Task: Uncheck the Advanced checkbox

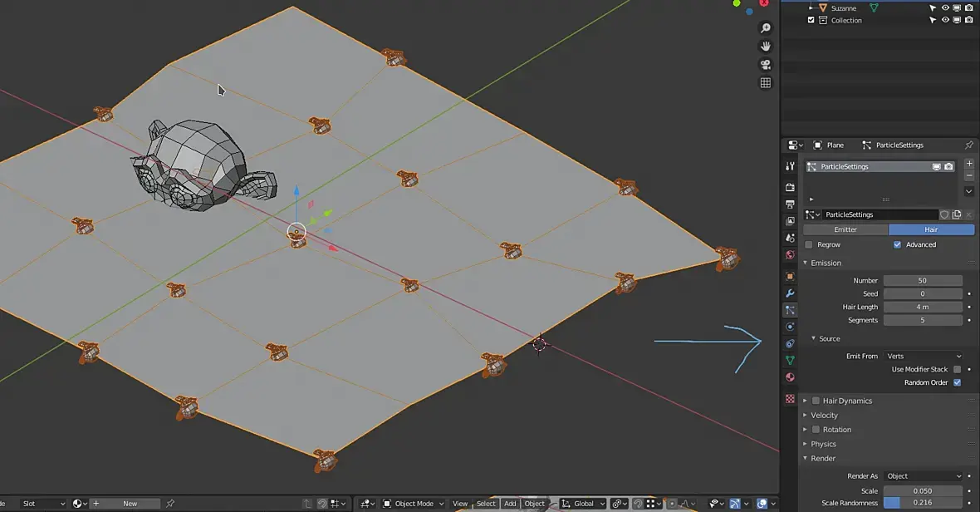Action: [897, 244]
